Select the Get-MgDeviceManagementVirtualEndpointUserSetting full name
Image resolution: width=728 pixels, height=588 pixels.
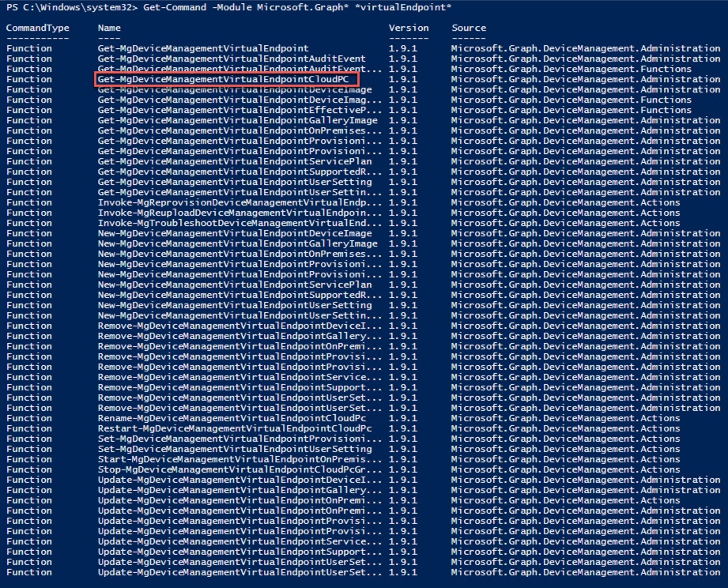coord(235,182)
